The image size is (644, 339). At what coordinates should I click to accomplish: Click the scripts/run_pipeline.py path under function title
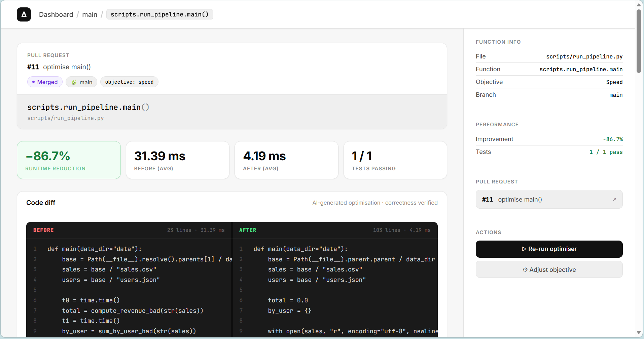pyautogui.click(x=66, y=118)
